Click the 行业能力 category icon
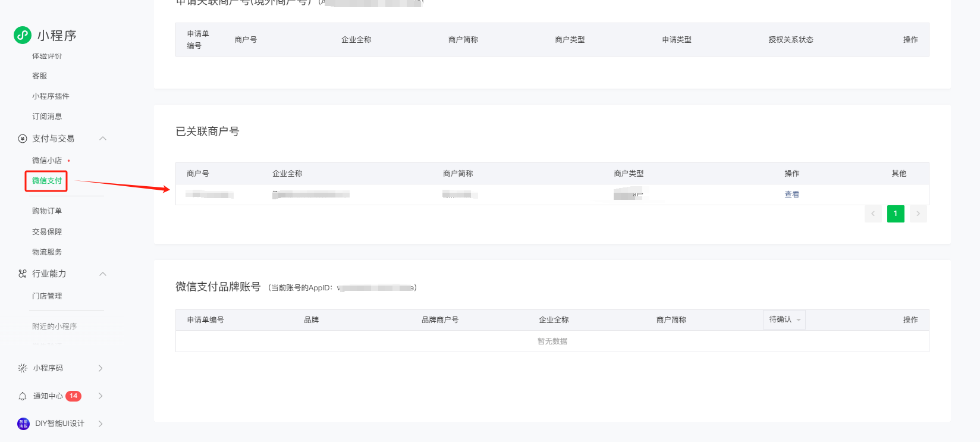This screenshot has width=980, height=442. point(23,274)
